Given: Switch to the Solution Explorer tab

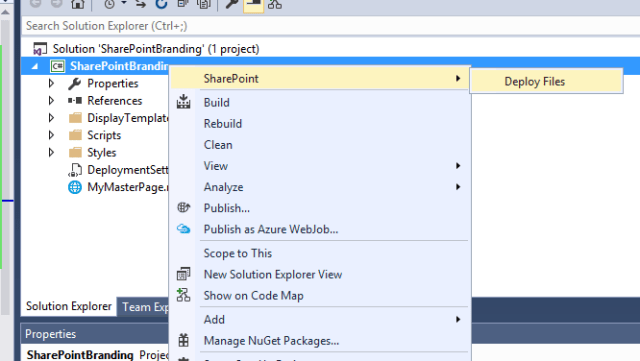Looking at the screenshot, I should pyautogui.click(x=69, y=306).
